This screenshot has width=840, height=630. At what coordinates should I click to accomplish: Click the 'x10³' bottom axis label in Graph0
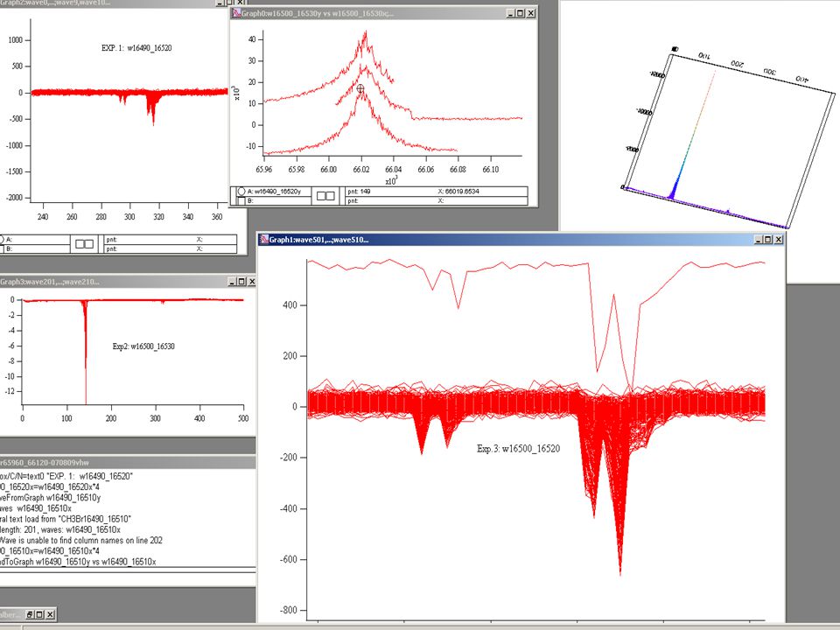[x=391, y=180]
